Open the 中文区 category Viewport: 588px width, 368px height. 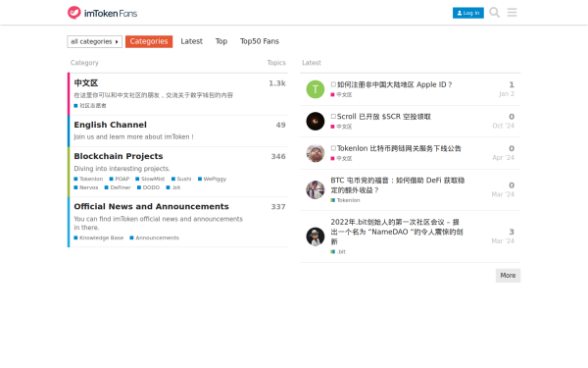pos(86,83)
